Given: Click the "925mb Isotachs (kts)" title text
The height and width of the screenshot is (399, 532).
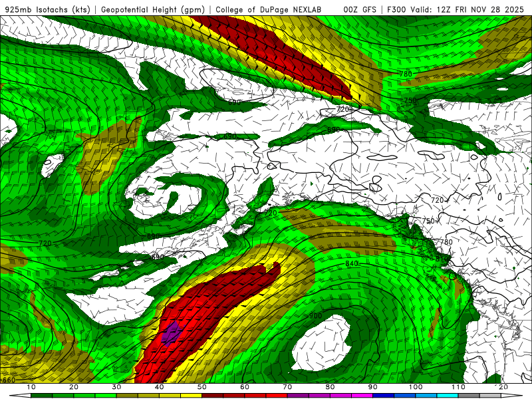Looking at the screenshot, I should point(48,9).
